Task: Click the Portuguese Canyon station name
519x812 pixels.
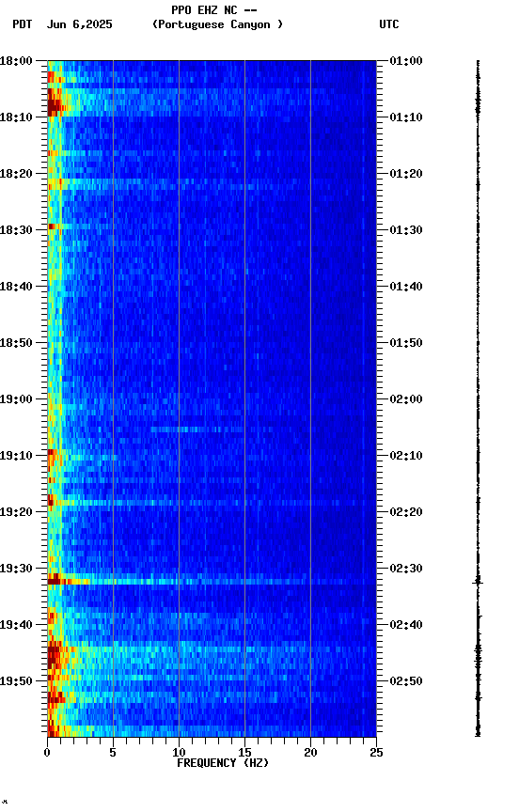Action: click(217, 24)
